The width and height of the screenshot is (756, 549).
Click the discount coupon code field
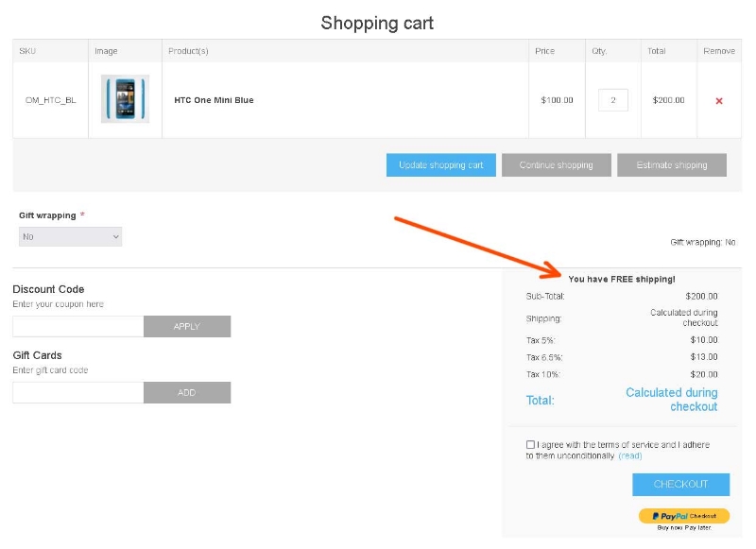[x=78, y=326]
